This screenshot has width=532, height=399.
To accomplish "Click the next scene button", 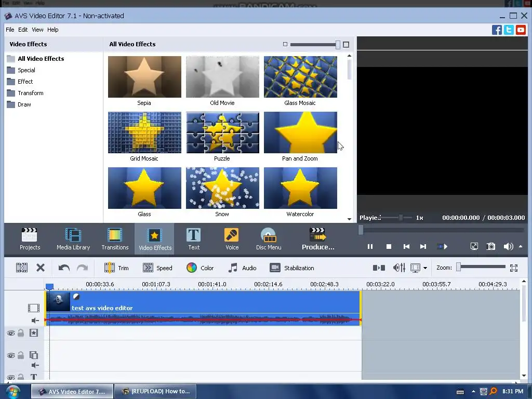I will pyautogui.click(x=442, y=246).
